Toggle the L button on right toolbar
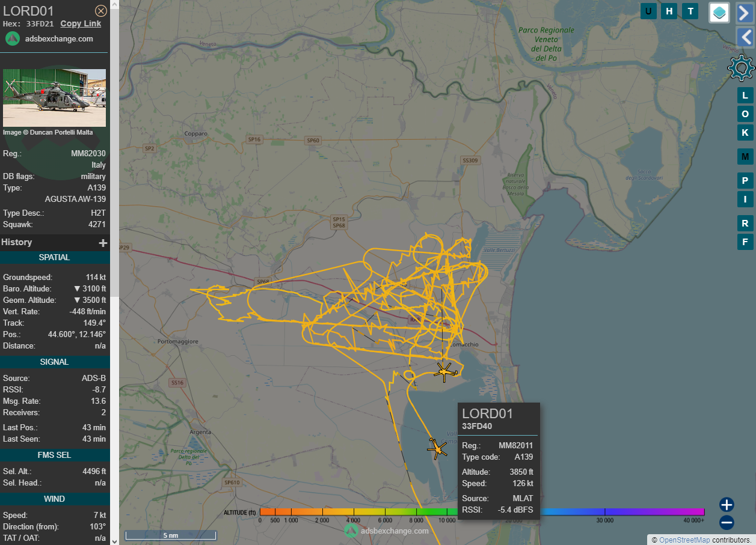 click(x=745, y=96)
